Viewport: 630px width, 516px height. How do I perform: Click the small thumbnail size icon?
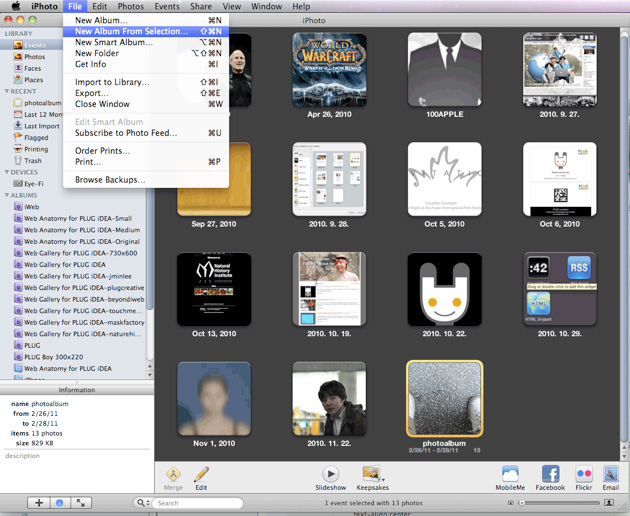pyautogui.click(x=511, y=502)
